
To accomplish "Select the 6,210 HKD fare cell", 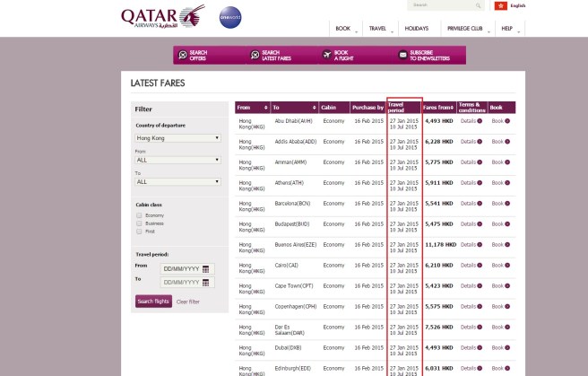I will click(x=439, y=266).
